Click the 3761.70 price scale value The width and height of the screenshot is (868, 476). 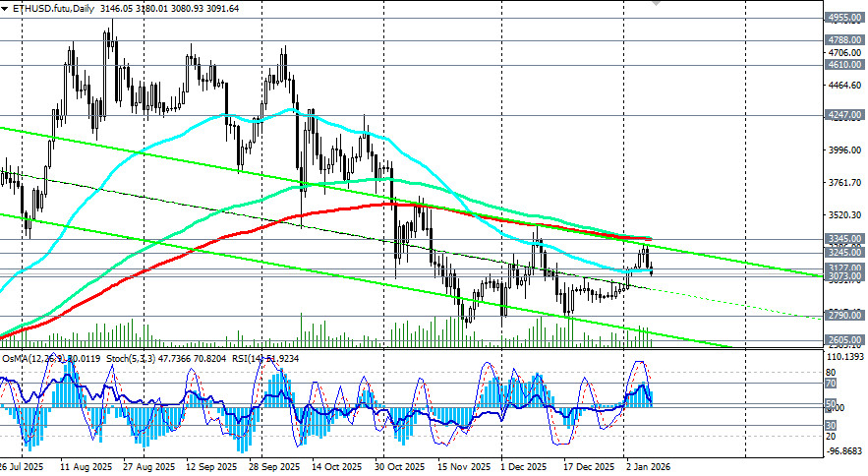844,182
